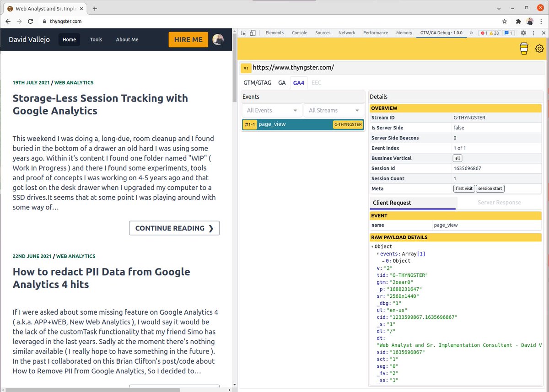Image resolution: width=549 pixels, height=392 pixels.
Task: Select the page_view event row
Action: click(x=303, y=124)
